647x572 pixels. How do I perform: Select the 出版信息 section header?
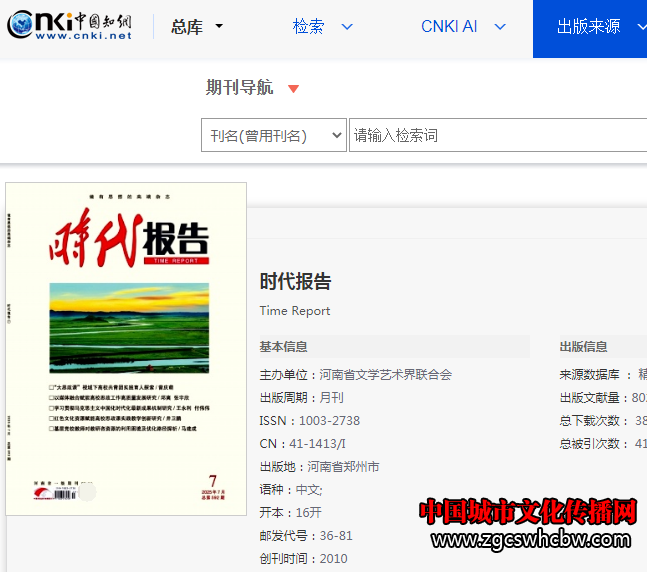point(583,347)
